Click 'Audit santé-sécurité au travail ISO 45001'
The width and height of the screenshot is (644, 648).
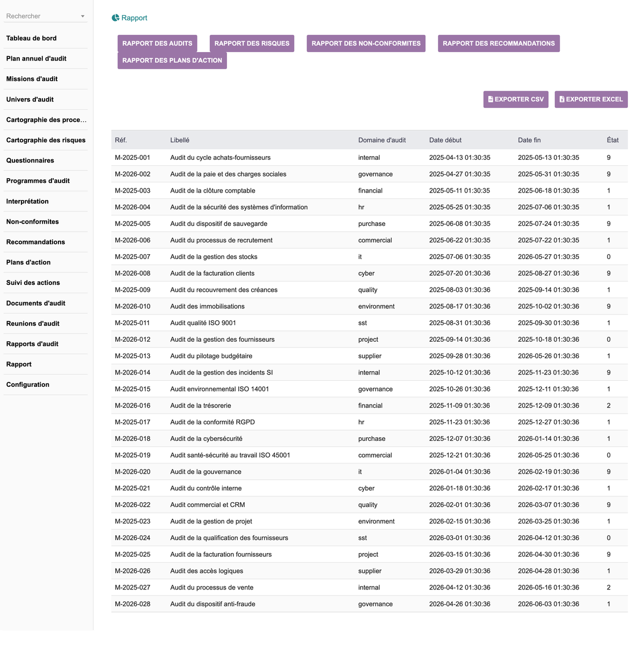click(x=230, y=455)
